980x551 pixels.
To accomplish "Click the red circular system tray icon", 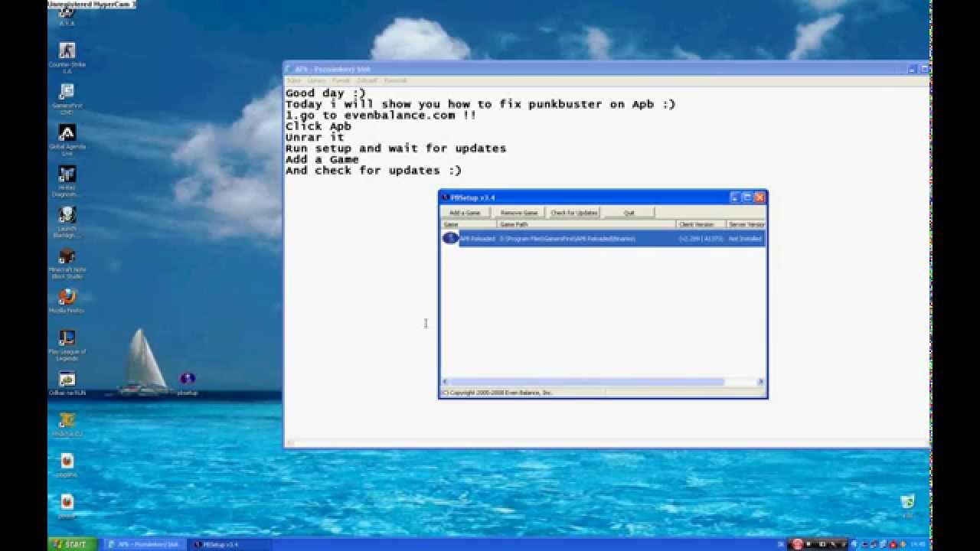I will (x=797, y=544).
